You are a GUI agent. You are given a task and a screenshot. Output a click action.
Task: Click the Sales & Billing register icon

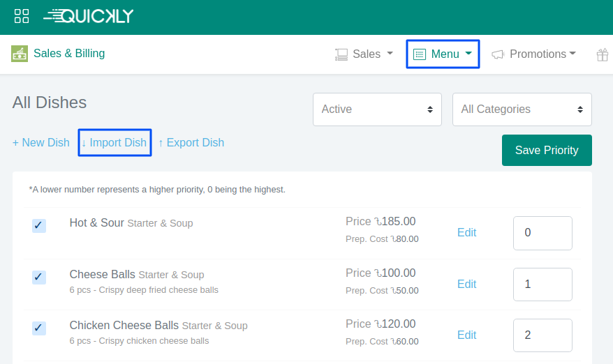click(20, 54)
